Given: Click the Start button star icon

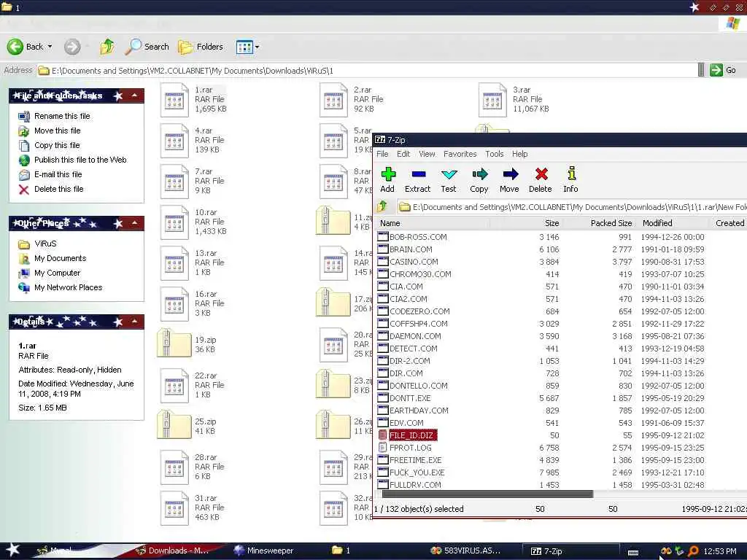Looking at the screenshot, I should click(12, 550).
